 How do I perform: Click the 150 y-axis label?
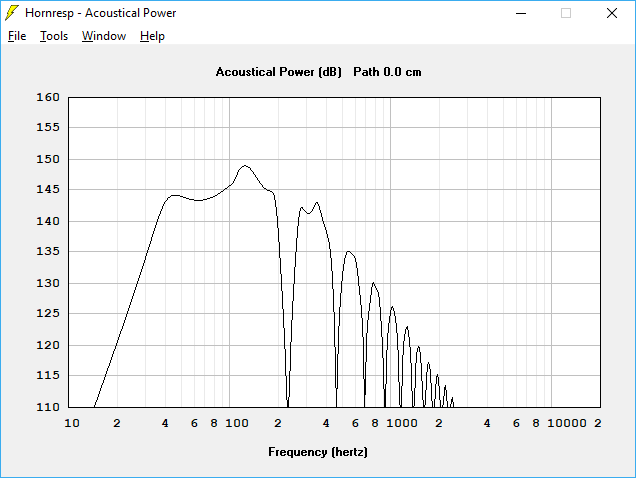tap(48, 159)
